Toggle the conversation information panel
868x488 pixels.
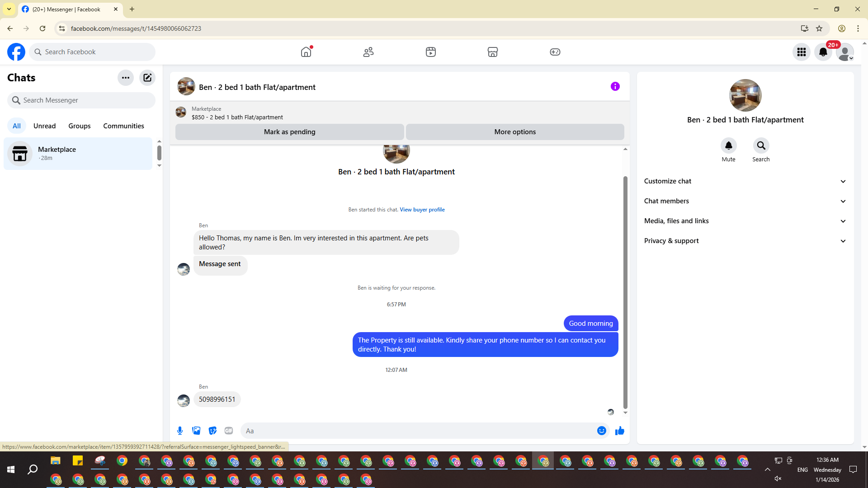615,86
